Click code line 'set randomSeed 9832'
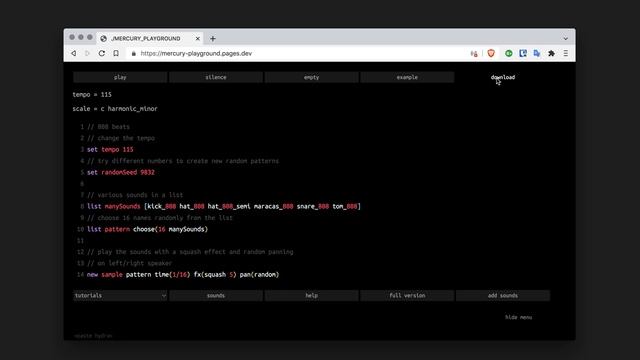This screenshot has width=640, height=360. [x=121, y=173]
